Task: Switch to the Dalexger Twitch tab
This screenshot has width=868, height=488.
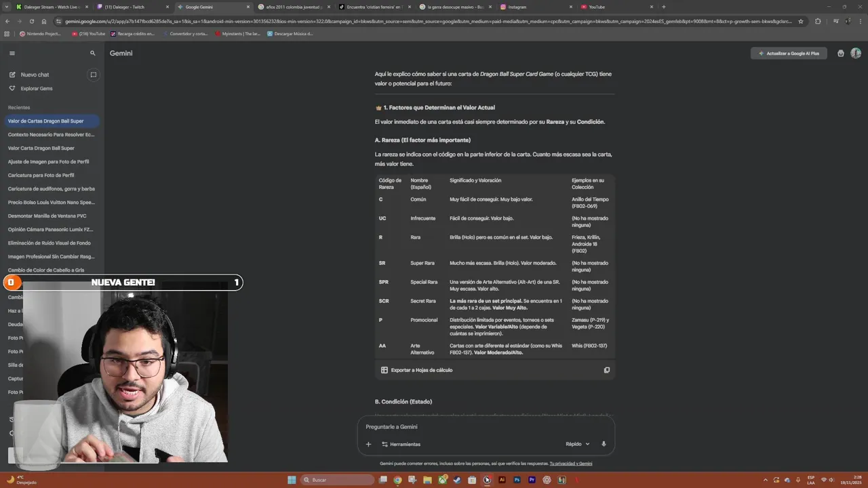Action: tap(132, 7)
